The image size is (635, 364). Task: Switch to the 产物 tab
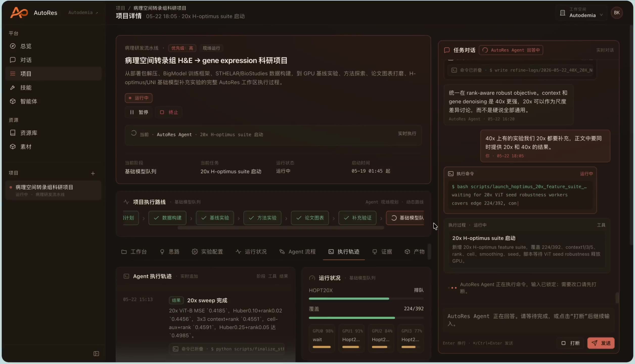[415, 252]
